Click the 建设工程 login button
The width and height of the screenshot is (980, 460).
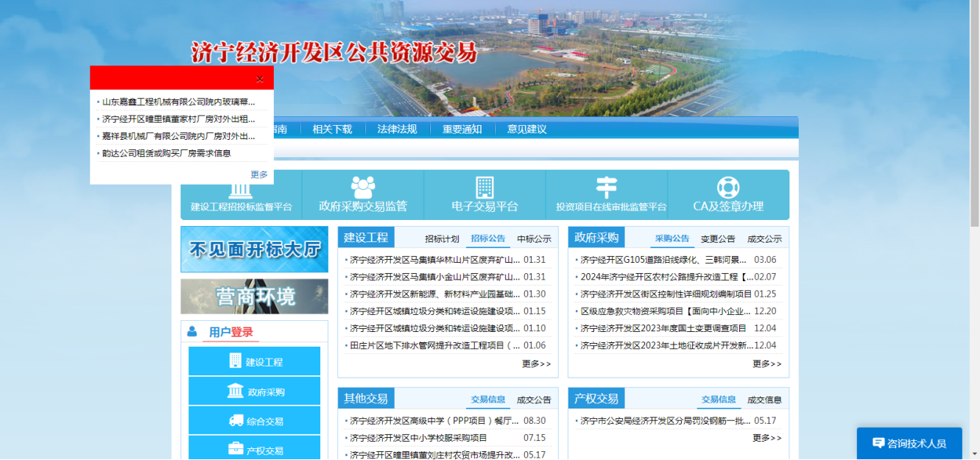(x=255, y=361)
